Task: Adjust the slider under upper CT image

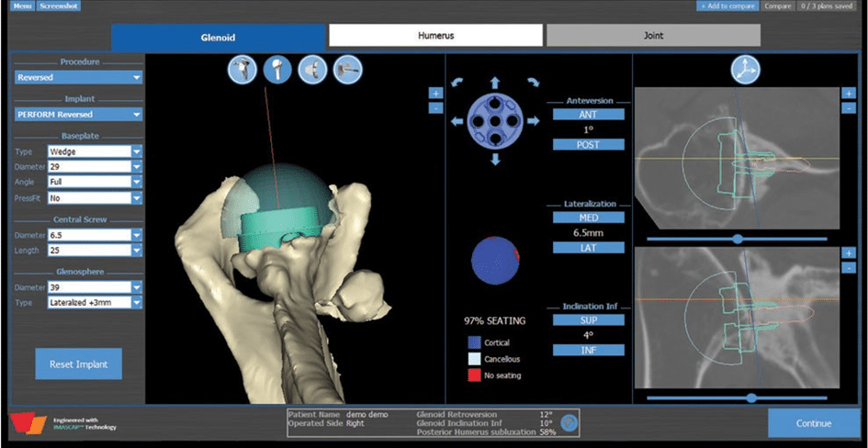Action: pyautogui.click(x=738, y=239)
